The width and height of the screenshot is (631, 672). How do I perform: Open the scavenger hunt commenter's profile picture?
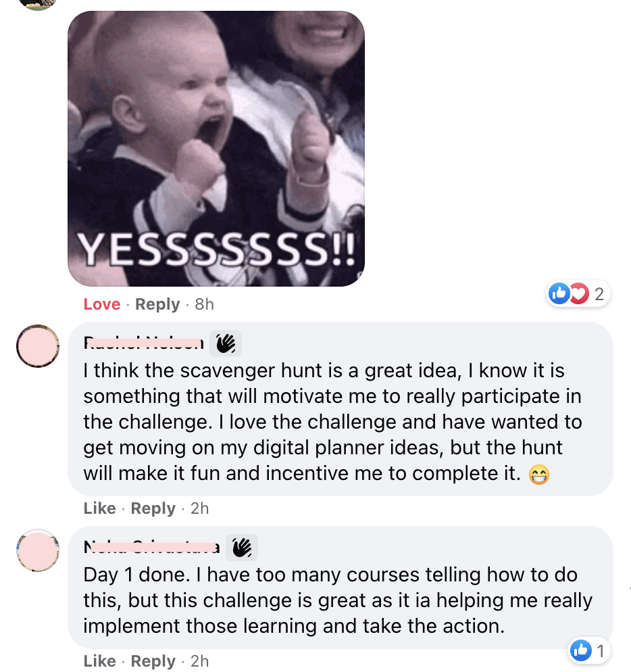pos(38,346)
